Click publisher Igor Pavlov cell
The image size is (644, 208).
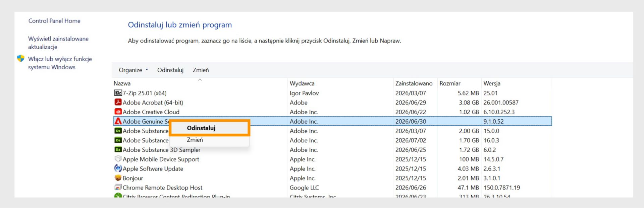pos(304,93)
